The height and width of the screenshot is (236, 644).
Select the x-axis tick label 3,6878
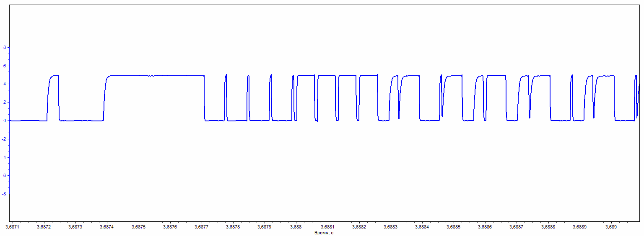point(233,227)
